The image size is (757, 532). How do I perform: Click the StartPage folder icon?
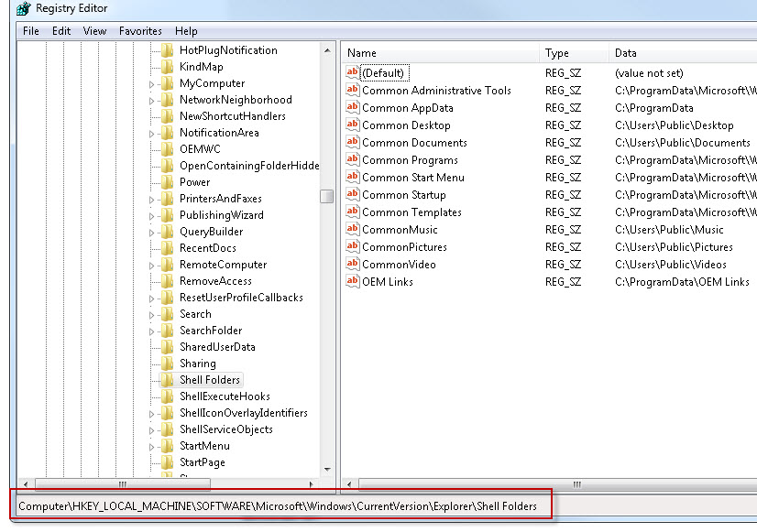pyautogui.click(x=167, y=462)
